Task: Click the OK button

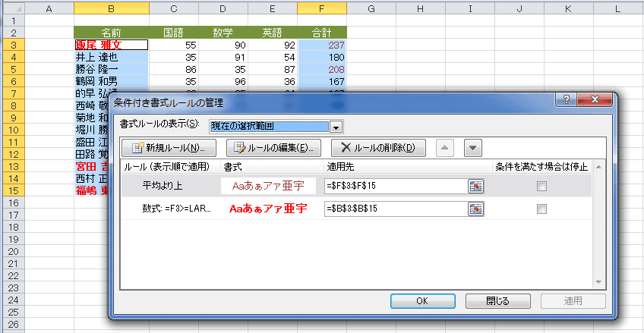Action: tap(423, 301)
